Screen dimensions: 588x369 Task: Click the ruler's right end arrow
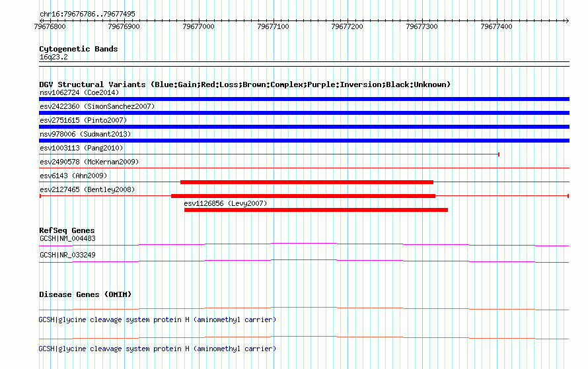tap(567, 20)
